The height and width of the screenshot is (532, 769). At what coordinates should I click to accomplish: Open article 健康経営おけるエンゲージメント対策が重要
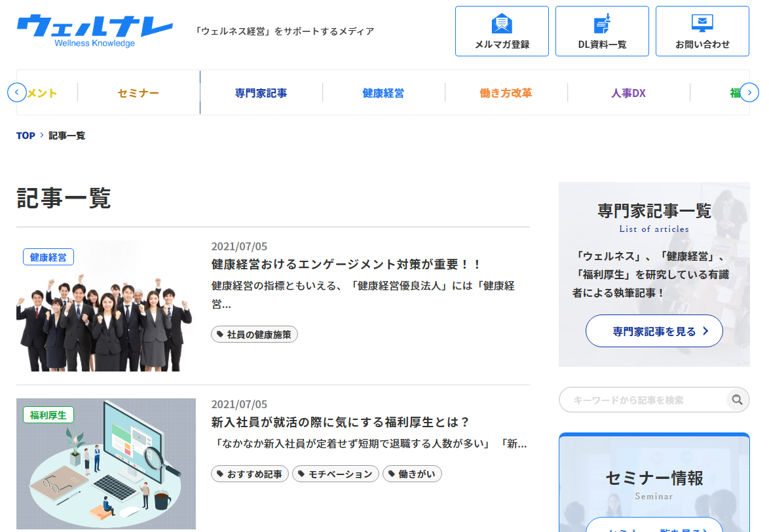(x=347, y=265)
